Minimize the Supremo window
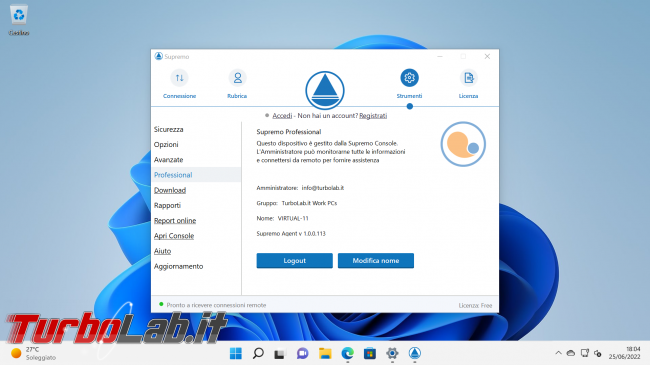 (440, 56)
